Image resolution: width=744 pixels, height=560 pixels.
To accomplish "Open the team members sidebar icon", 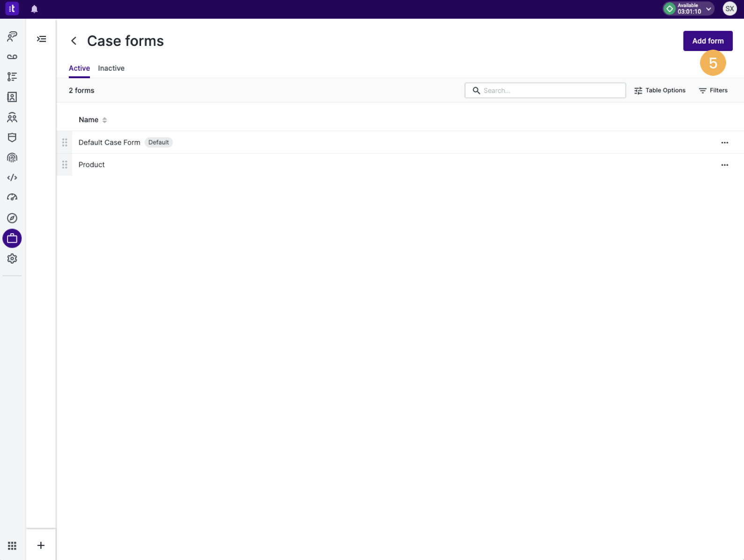I will (12, 117).
